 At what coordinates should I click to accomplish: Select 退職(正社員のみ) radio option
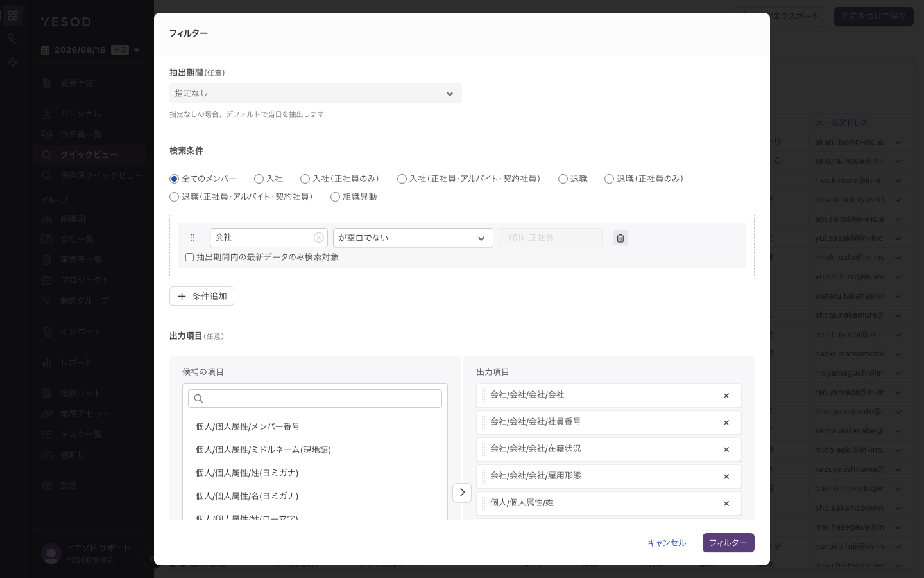click(609, 179)
